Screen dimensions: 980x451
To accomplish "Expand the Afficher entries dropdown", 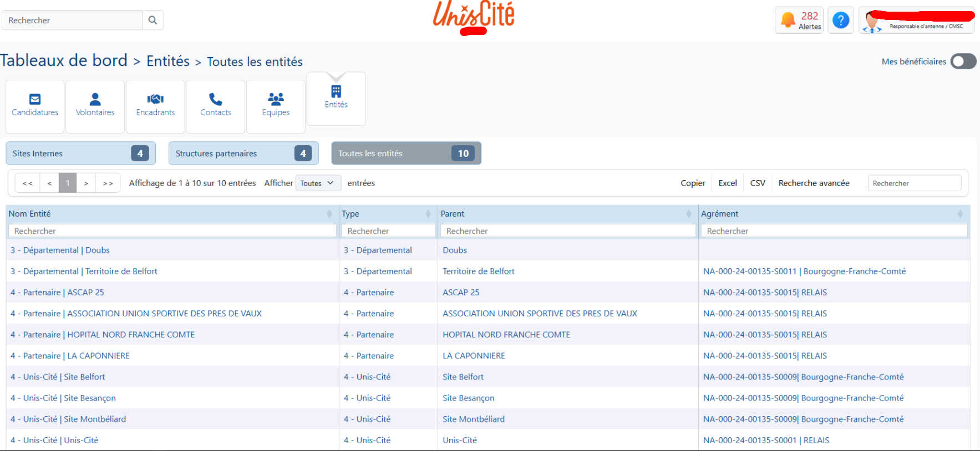I will tap(317, 183).
